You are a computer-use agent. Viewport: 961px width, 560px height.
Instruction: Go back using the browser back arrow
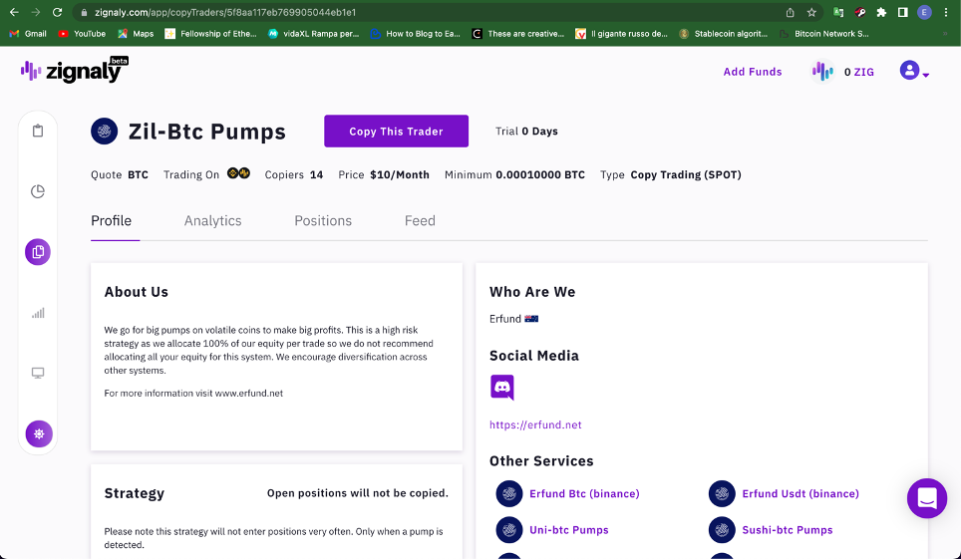pyautogui.click(x=14, y=12)
